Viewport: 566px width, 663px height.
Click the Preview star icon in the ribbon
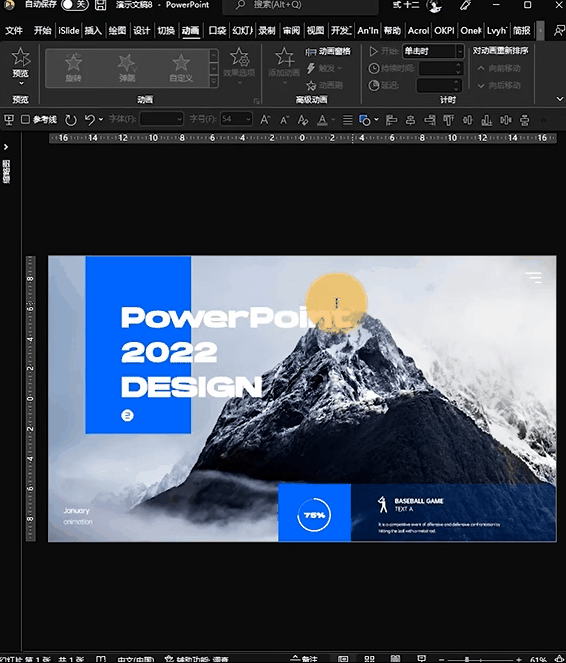[20, 57]
